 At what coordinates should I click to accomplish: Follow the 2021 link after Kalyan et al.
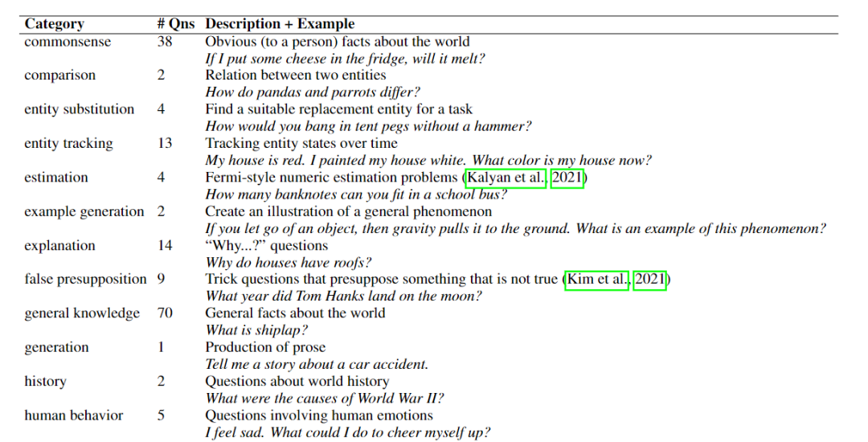point(567,178)
